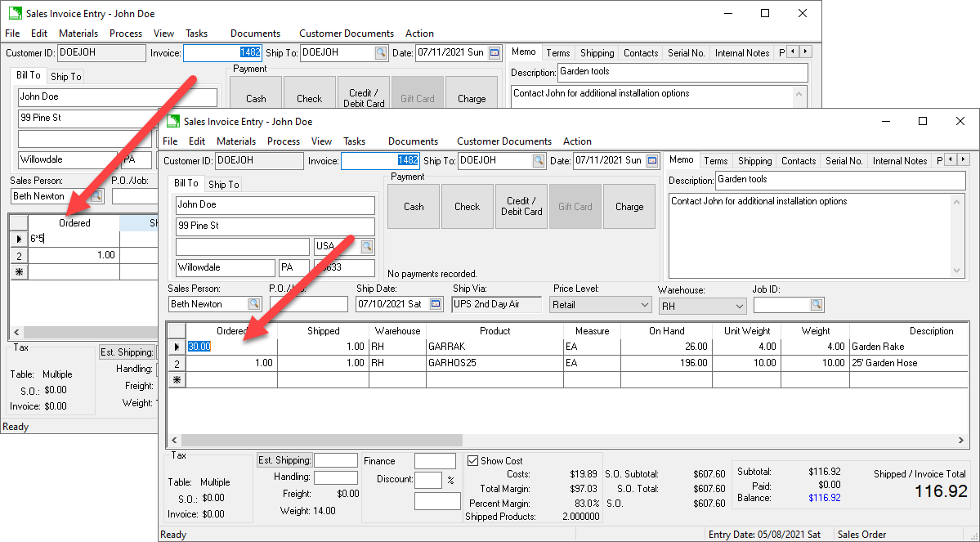The height and width of the screenshot is (542, 980).
Task: Open the Customer Documents menu in front window
Action: click(x=503, y=141)
